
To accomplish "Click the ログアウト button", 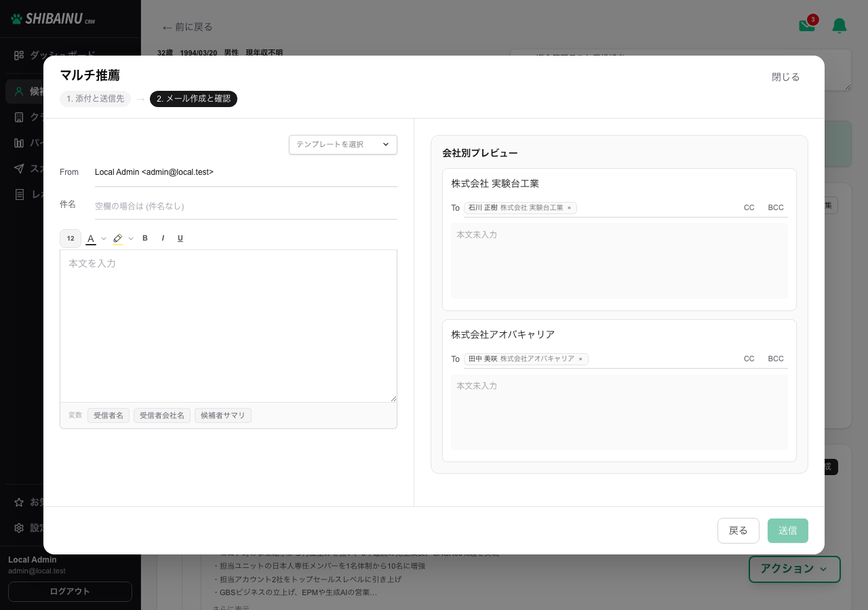I will click(70, 592).
